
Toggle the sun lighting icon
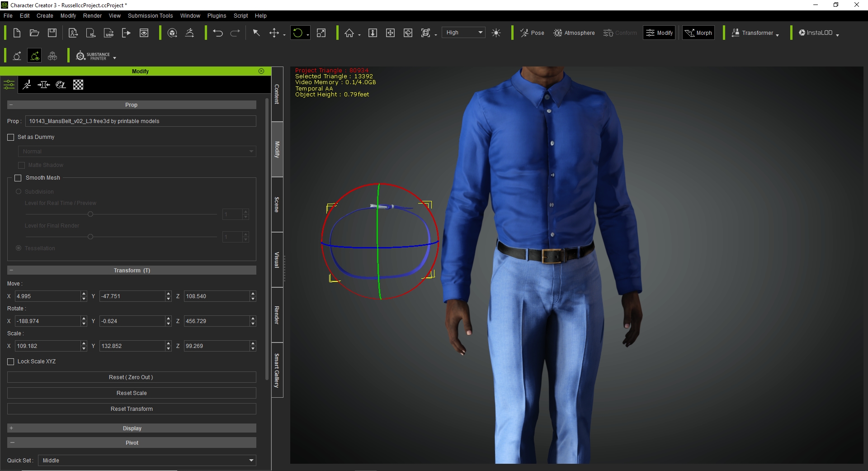click(x=496, y=33)
